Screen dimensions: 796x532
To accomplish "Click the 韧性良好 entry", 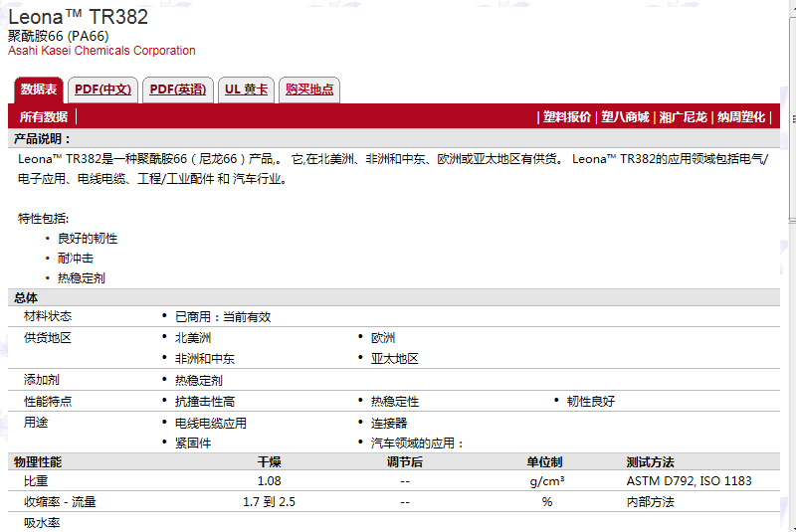I will coord(591,401).
